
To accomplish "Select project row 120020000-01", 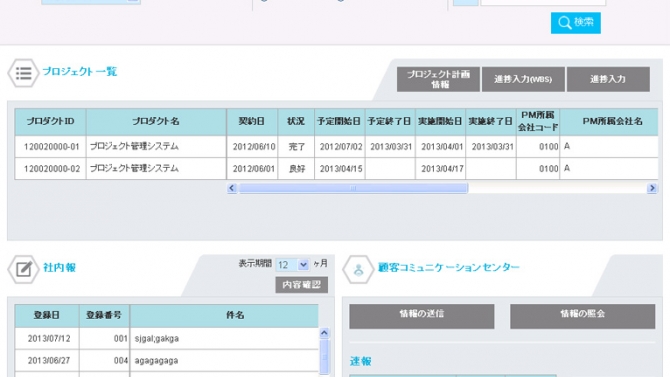I will click(336, 147).
